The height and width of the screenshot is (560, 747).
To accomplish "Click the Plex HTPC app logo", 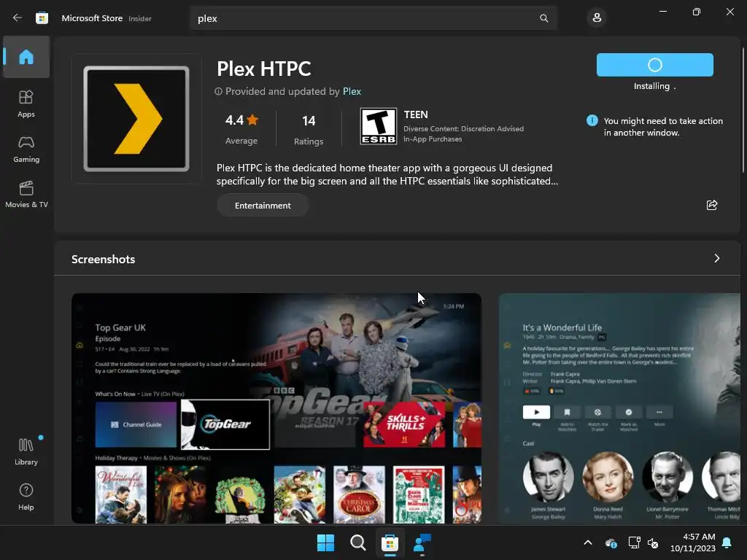I will point(136,119).
